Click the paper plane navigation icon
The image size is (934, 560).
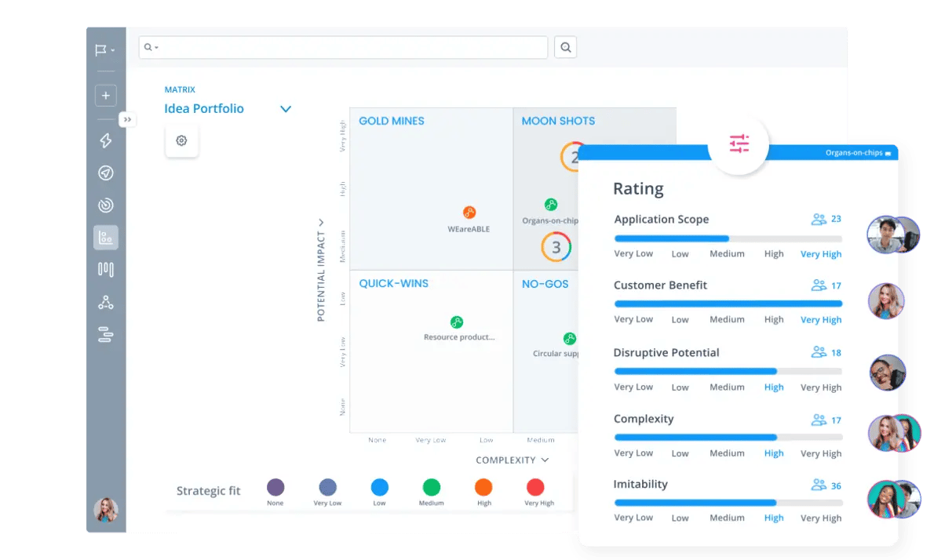[105, 173]
